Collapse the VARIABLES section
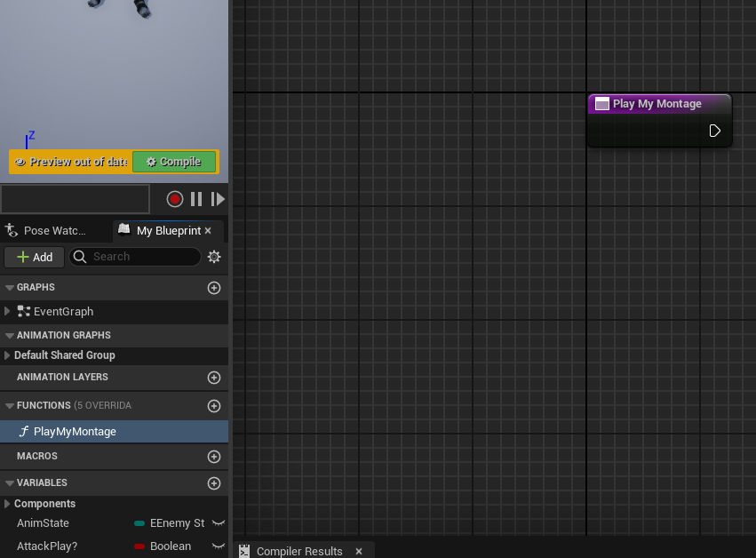Screen dimensions: 756x558 (x=9, y=482)
